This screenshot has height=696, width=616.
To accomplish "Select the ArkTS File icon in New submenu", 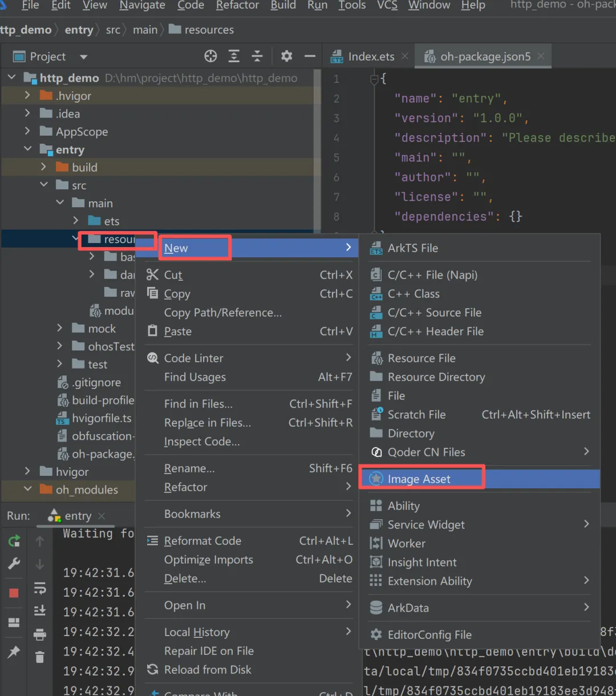I will coord(376,248).
